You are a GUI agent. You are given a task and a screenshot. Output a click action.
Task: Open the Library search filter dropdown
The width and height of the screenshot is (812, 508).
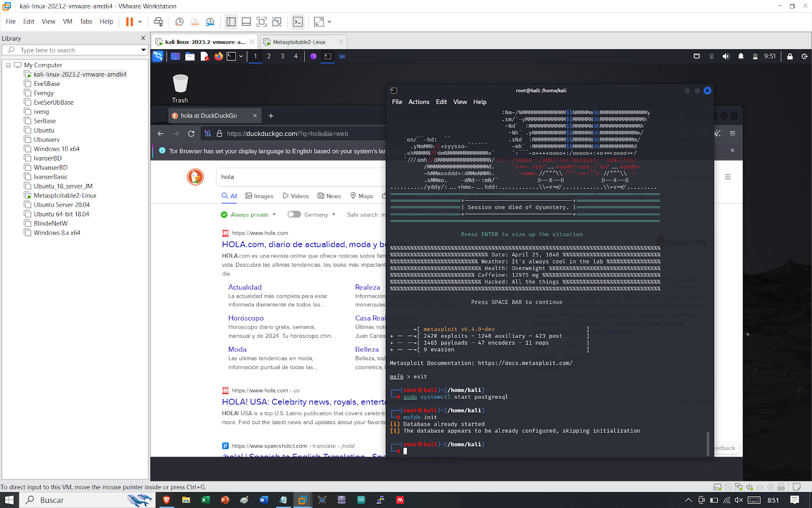pyautogui.click(x=144, y=50)
